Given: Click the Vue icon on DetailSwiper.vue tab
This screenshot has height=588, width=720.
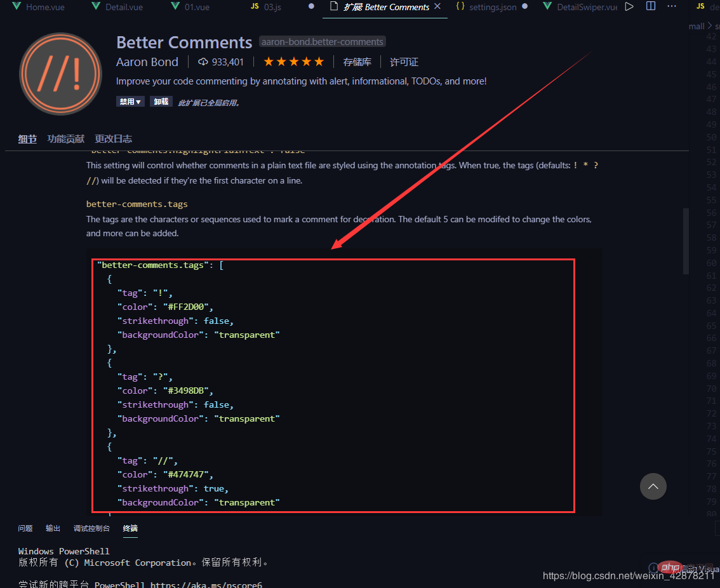Looking at the screenshot, I should pos(547,6).
